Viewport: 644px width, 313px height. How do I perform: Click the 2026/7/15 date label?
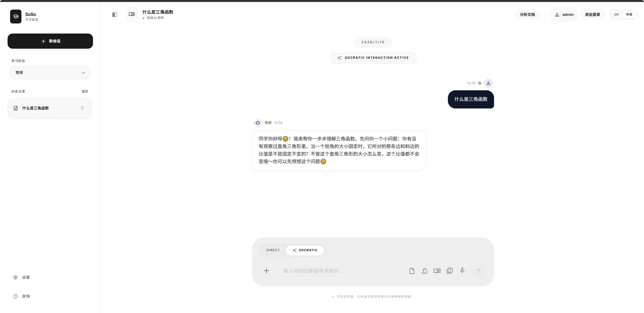(x=373, y=42)
